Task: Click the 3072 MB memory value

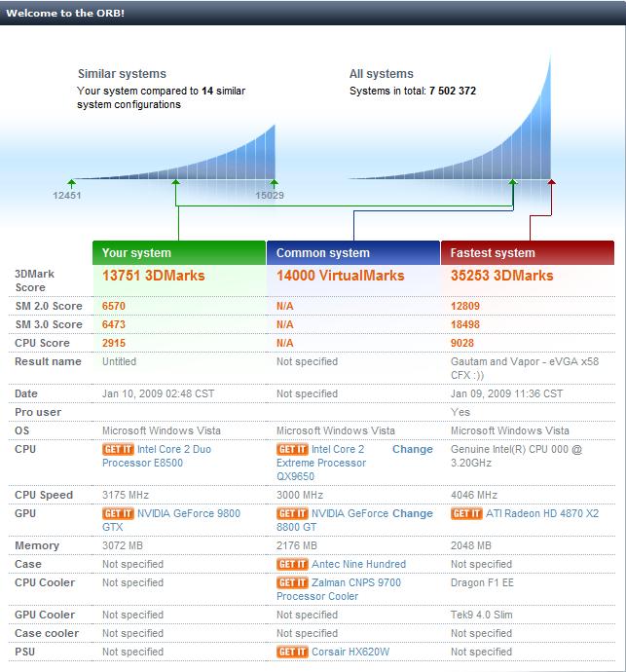Action: (x=123, y=545)
